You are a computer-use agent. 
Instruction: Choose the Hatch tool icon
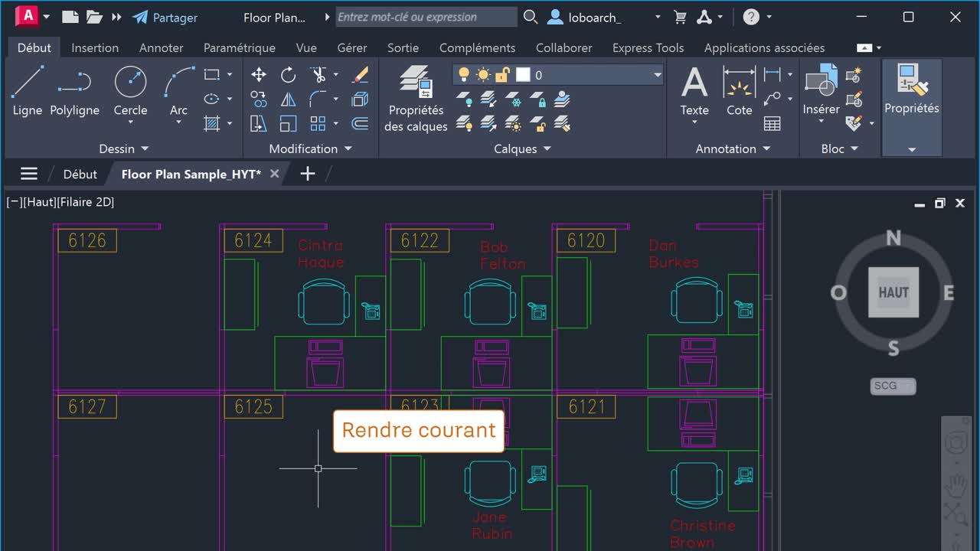tap(212, 123)
